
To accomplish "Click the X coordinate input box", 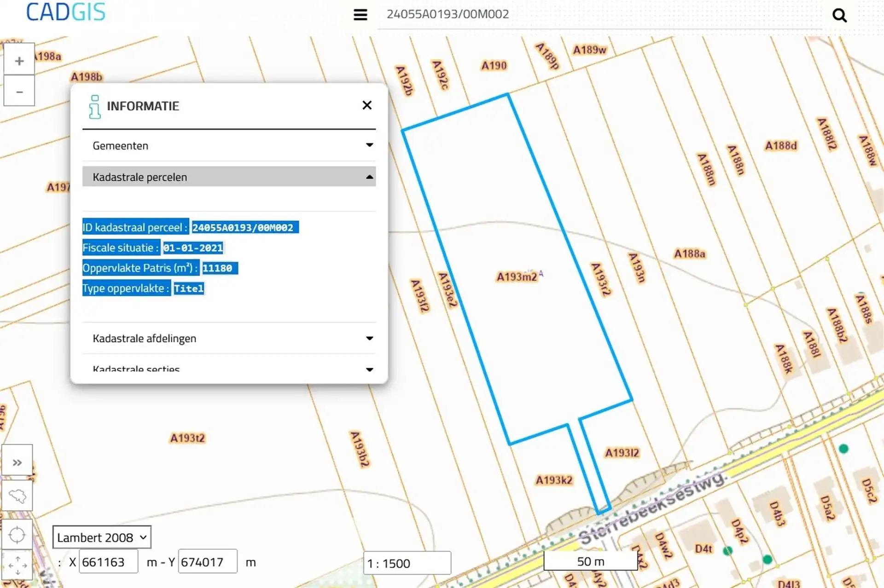I will [x=109, y=562].
